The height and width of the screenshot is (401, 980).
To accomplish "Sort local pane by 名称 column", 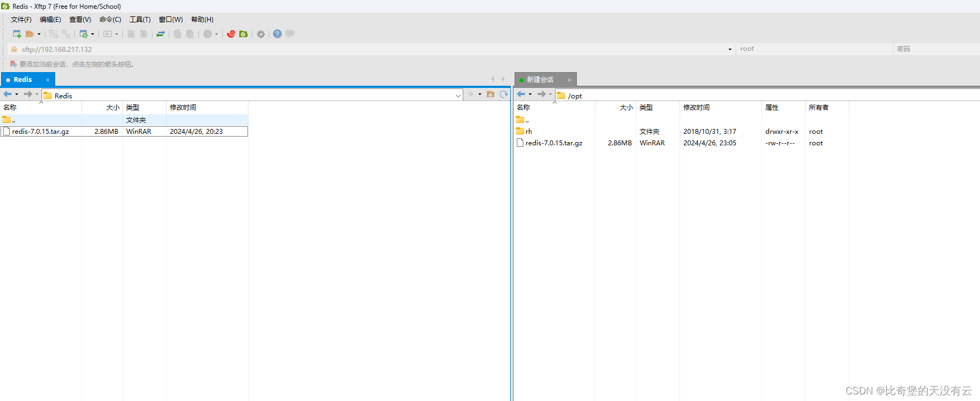I will click(41, 108).
